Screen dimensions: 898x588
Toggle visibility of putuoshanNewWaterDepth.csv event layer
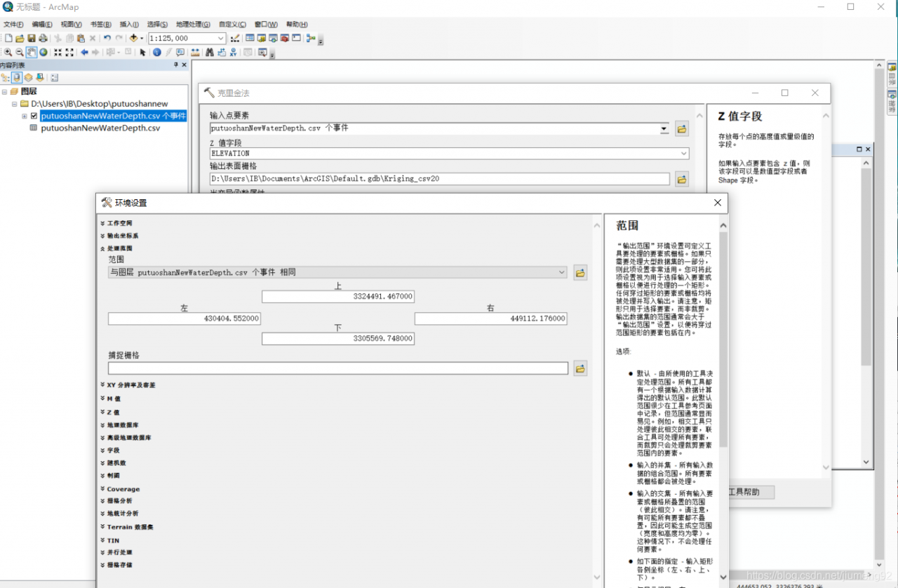tap(34, 116)
